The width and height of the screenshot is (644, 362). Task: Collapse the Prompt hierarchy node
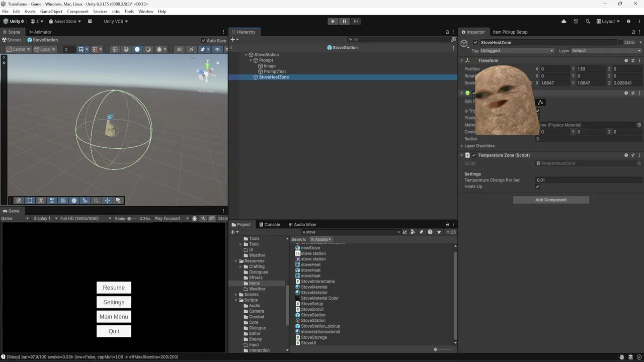(251, 60)
